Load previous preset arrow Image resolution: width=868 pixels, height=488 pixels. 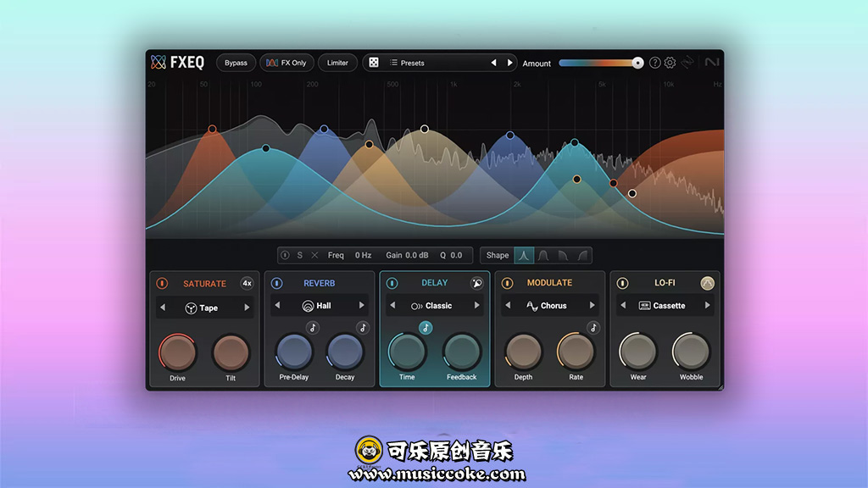click(x=494, y=63)
